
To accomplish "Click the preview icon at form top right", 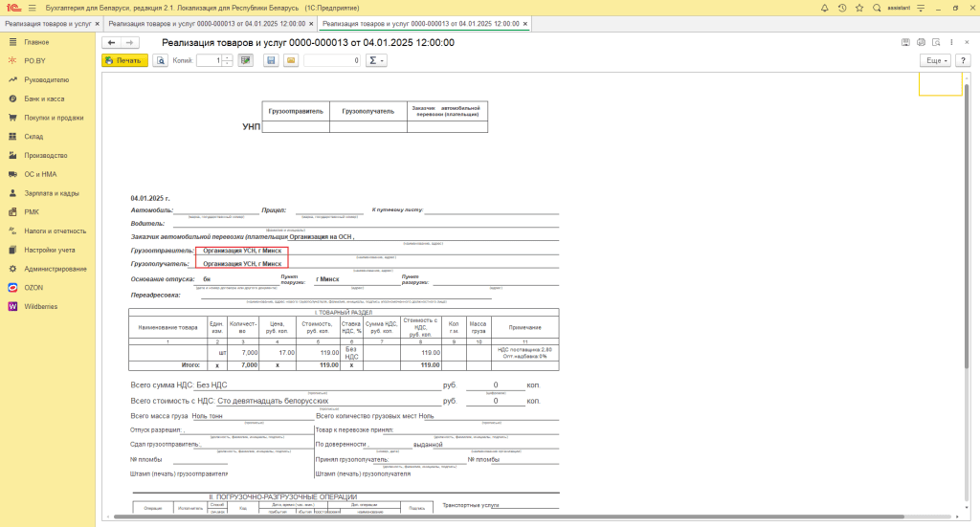I will (x=936, y=42).
